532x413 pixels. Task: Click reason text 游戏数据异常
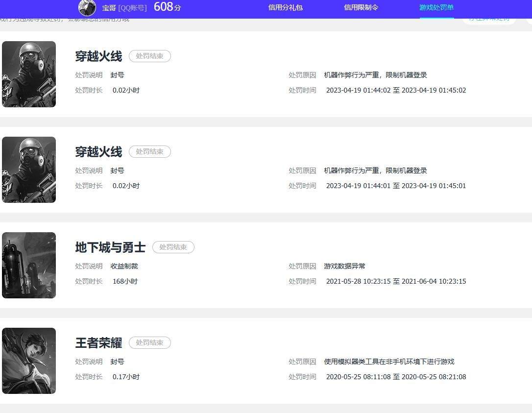[x=344, y=267]
